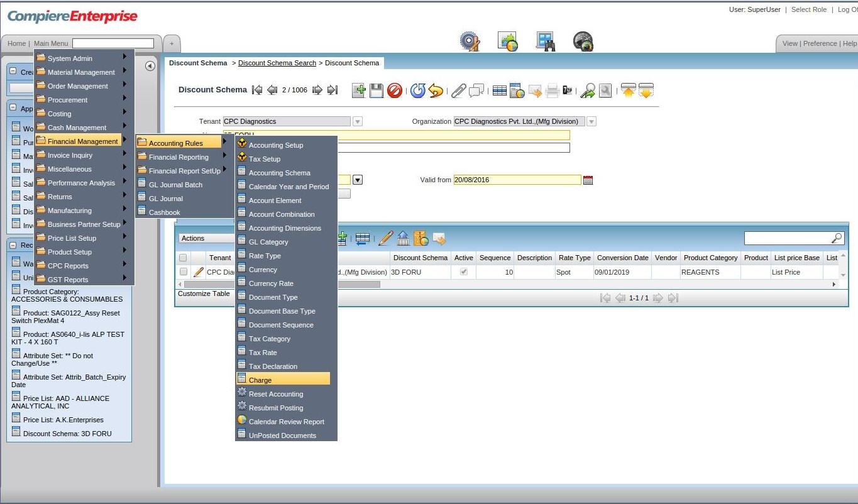Click the main menu search input field
This screenshot has height=504, width=858.
(113, 43)
